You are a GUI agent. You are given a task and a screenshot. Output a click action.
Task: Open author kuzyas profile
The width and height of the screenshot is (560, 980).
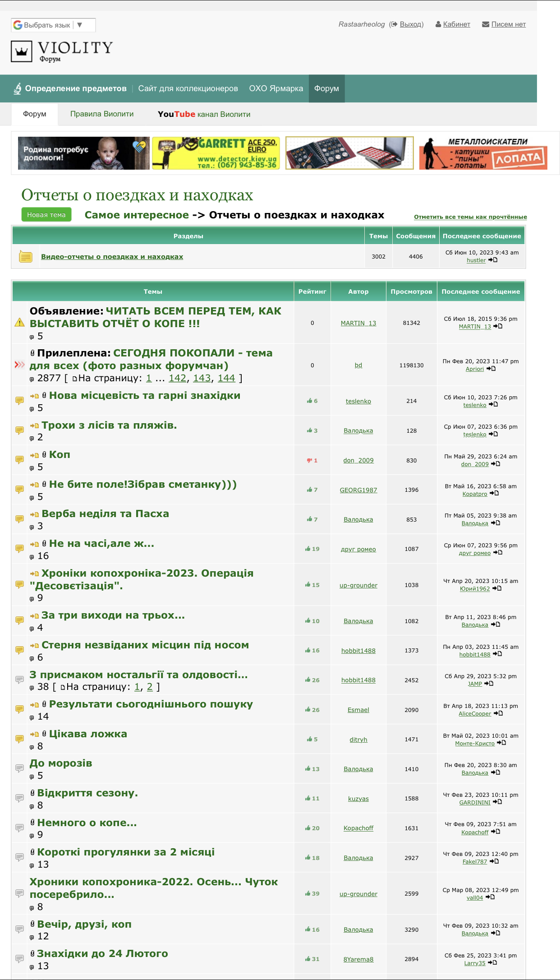(x=358, y=799)
